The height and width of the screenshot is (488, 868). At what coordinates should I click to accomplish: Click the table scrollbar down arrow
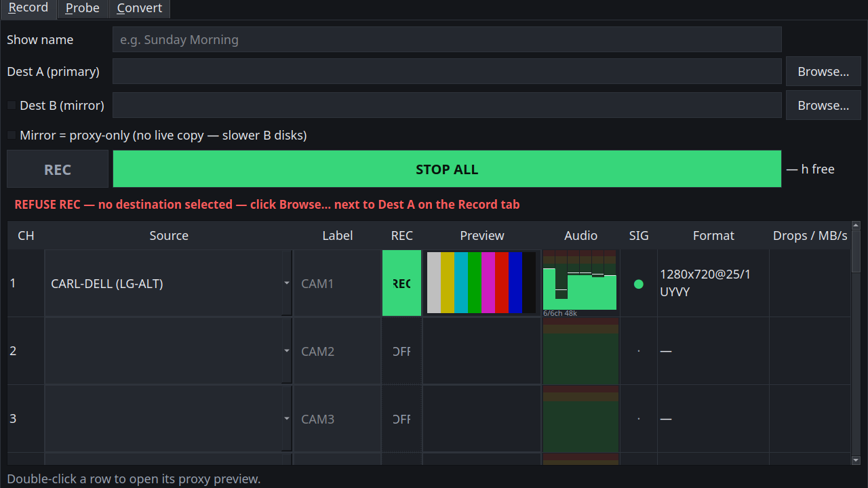(x=856, y=460)
